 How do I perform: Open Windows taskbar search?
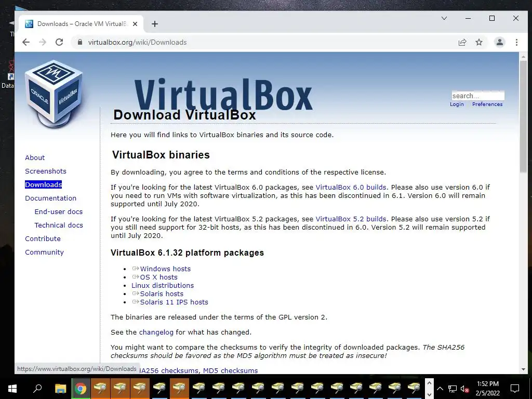point(37,389)
